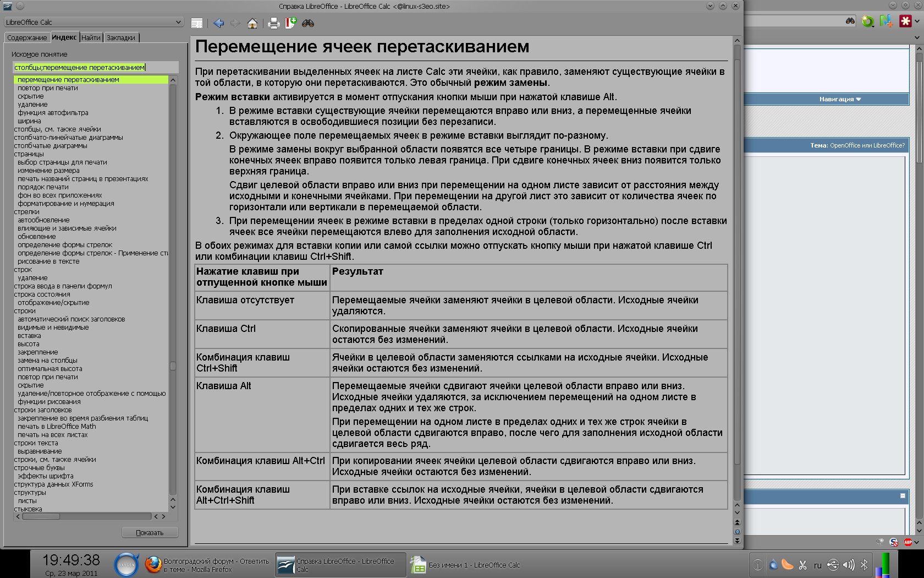Open the help start page (house icon)
The width and height of the screenshot is (924, 578).
click(x=252, y=23)
